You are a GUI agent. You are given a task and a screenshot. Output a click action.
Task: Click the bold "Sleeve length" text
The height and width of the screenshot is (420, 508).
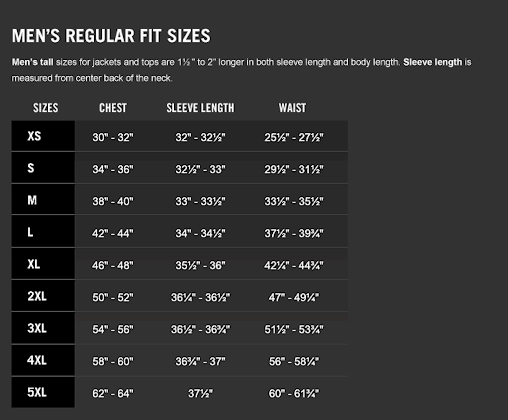tap(432, 62)
